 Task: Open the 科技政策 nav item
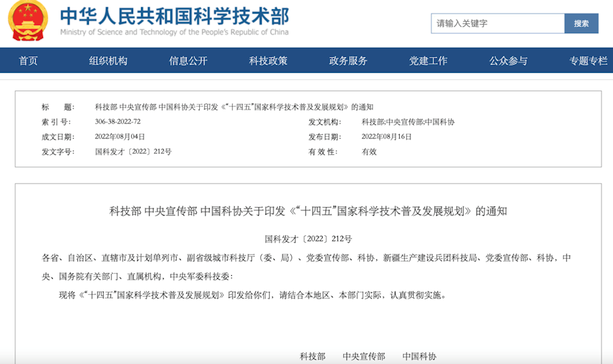tap(268, 61)
